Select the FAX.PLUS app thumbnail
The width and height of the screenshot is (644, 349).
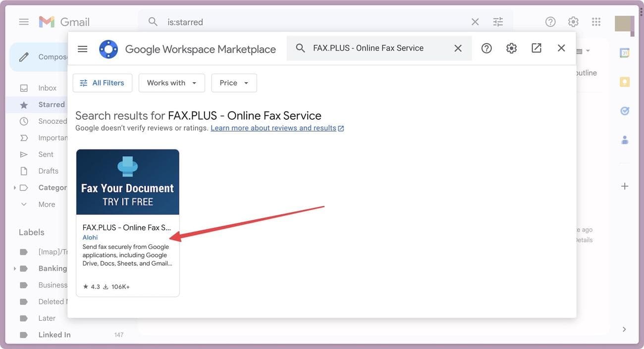pyautogui.click(x=128, y=182)
